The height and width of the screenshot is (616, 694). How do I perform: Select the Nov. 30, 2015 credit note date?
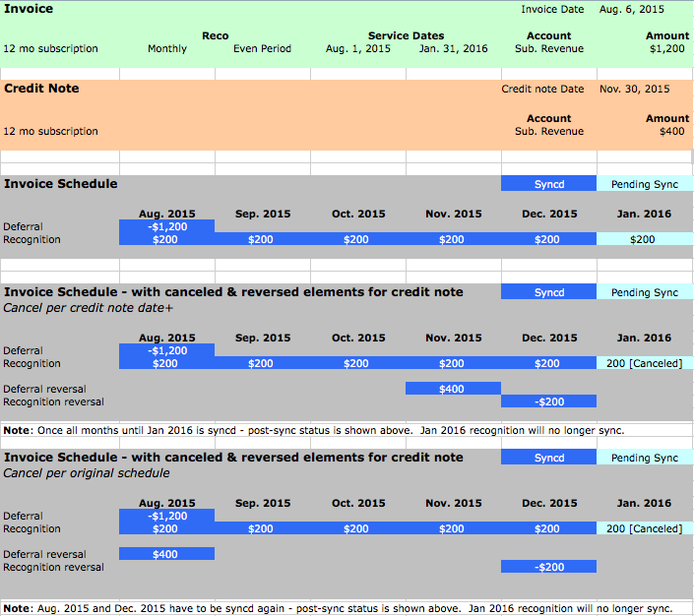click(x=634, y=89)
